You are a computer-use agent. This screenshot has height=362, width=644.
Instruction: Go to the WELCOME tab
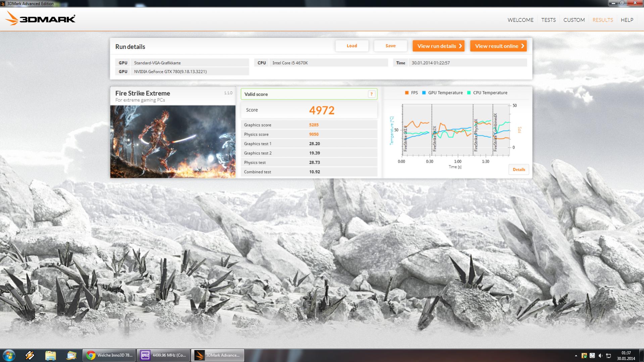point(520,20)
